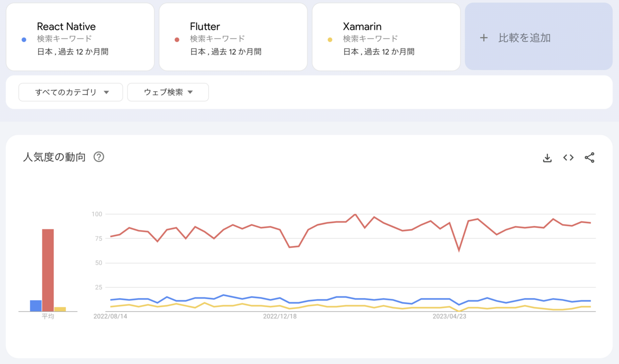The image size is (619, 364).
Task: Click the yellow Xamarin average bar
Action: tap(60, 309)
